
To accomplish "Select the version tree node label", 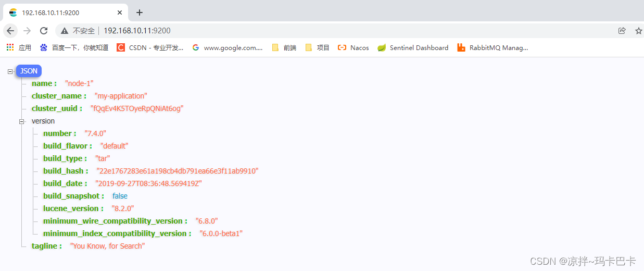I will (43, 121).
